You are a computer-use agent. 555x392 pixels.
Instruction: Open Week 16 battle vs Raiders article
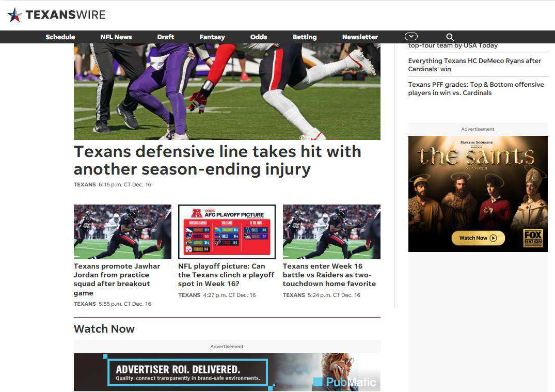coord(329,275)
